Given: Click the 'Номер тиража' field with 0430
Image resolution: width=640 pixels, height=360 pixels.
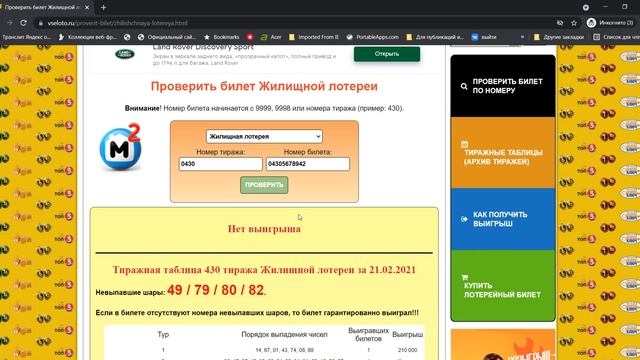Looking at the screenshot, I should [220, 164].
